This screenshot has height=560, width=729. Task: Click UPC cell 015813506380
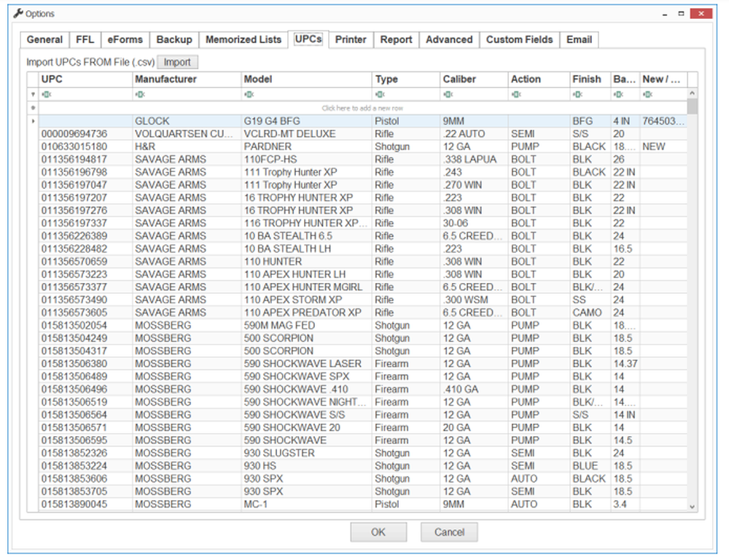(85, 364)
